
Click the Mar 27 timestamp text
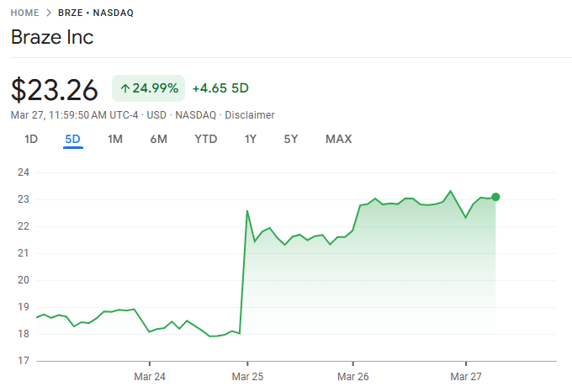tap(74, 115)
